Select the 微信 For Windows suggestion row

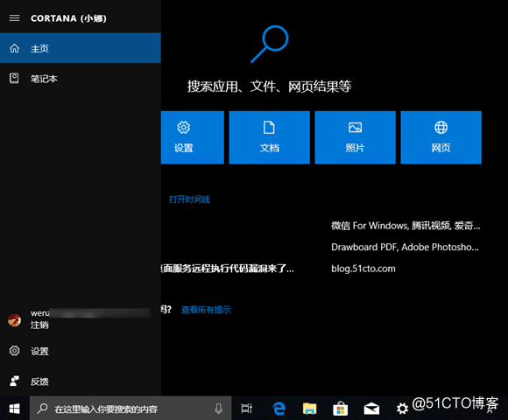point(406,226)
